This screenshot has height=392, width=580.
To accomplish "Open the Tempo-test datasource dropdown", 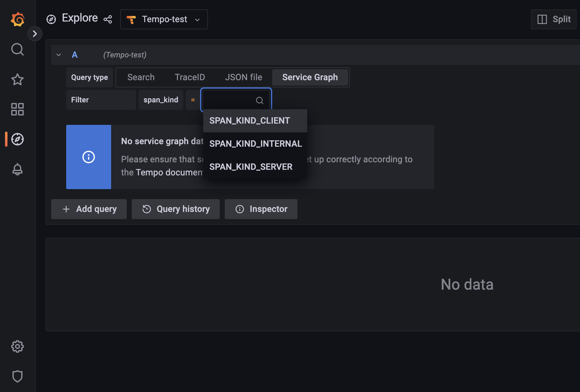I will pyautogui.click(x=164, y=19).
